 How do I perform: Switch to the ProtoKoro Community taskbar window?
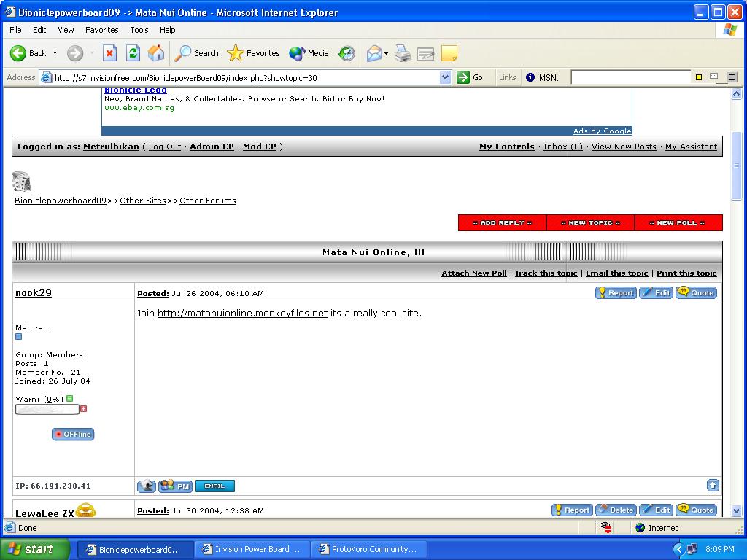point(369,549)
